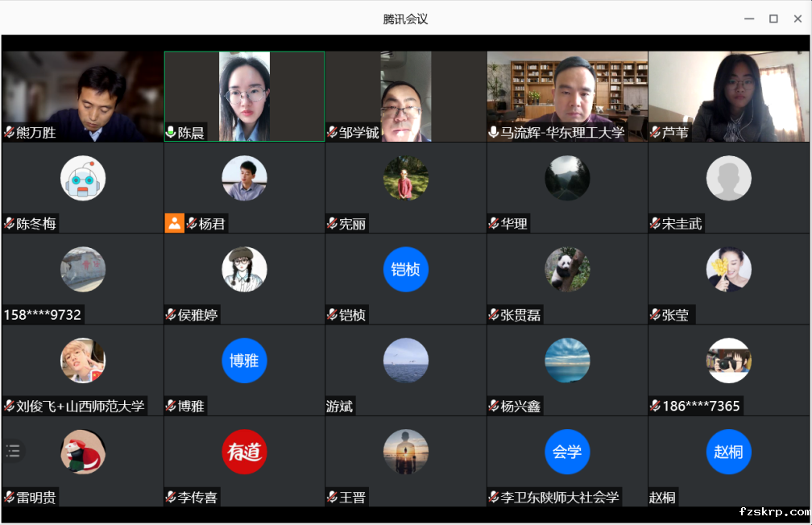Screen dimensions: 812x525
Task: Select the 邹学铖 video tile
Action: 405,96
